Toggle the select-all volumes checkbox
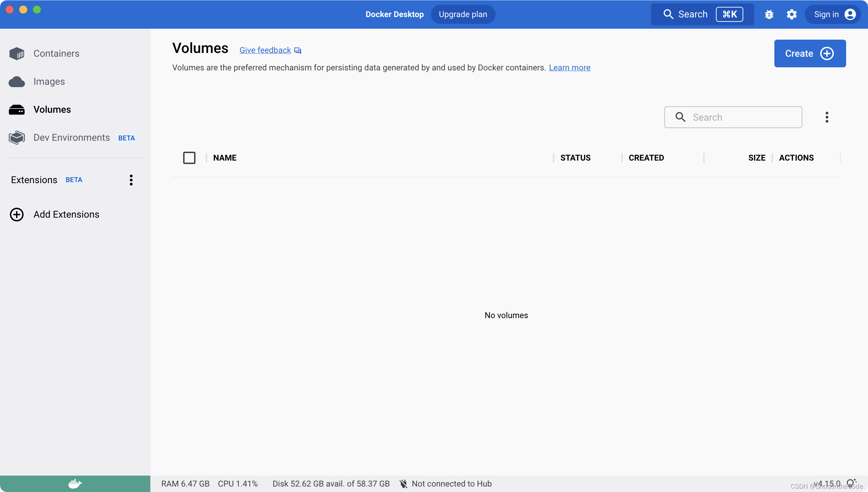868x492 pixels. click(189, 158)
